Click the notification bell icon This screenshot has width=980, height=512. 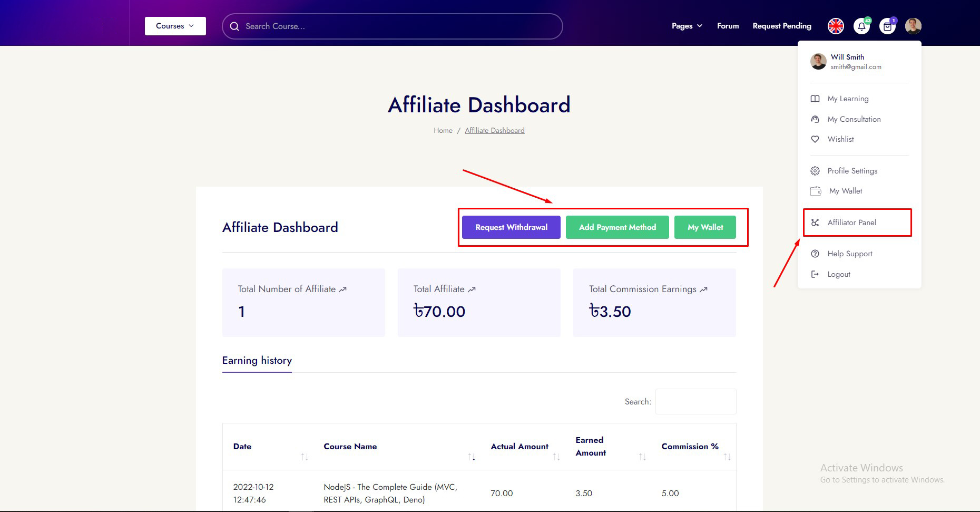[x=861, y=26]
